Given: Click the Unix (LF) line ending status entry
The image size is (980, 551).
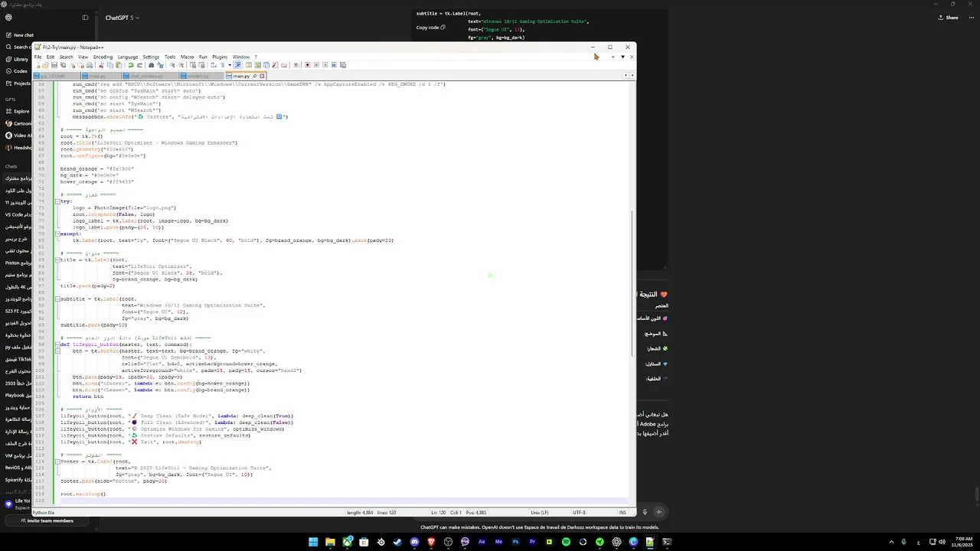Looking at the screenshot, I should (x=539, y=512).
